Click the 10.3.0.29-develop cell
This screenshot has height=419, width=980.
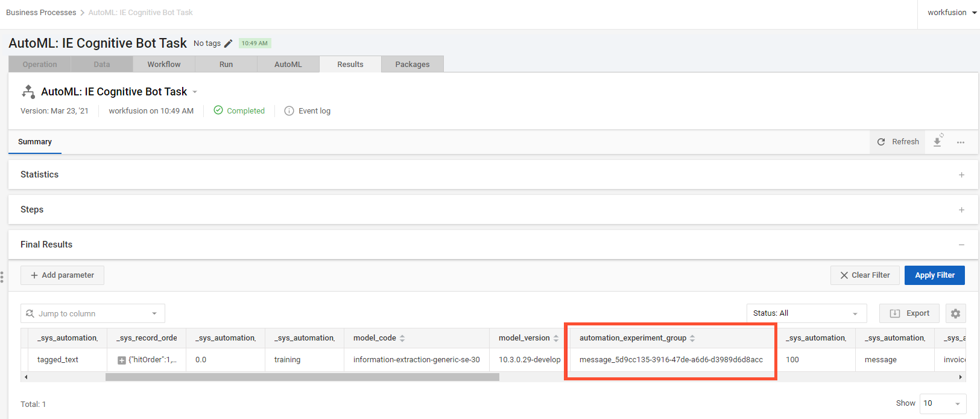[530, 360]
